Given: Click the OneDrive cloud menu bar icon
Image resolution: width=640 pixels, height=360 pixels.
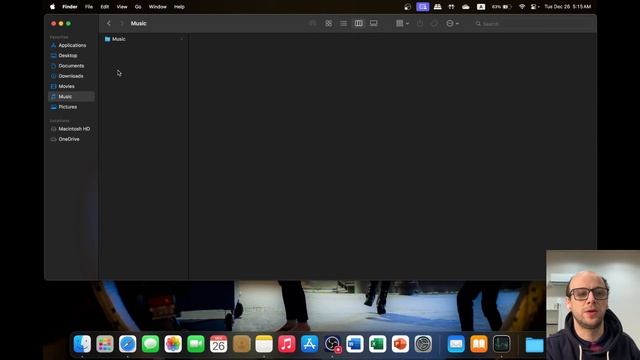Looking at the screenshot, I should tap(466, 7).
